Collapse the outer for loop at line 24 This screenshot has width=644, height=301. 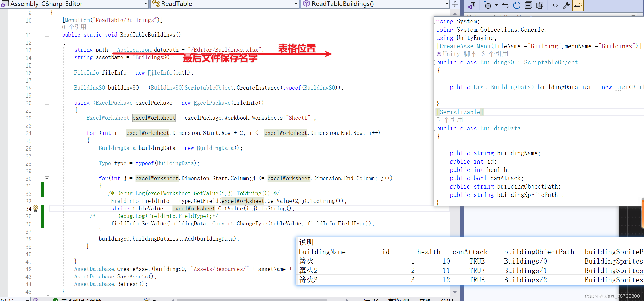click(x=47, y=133)
